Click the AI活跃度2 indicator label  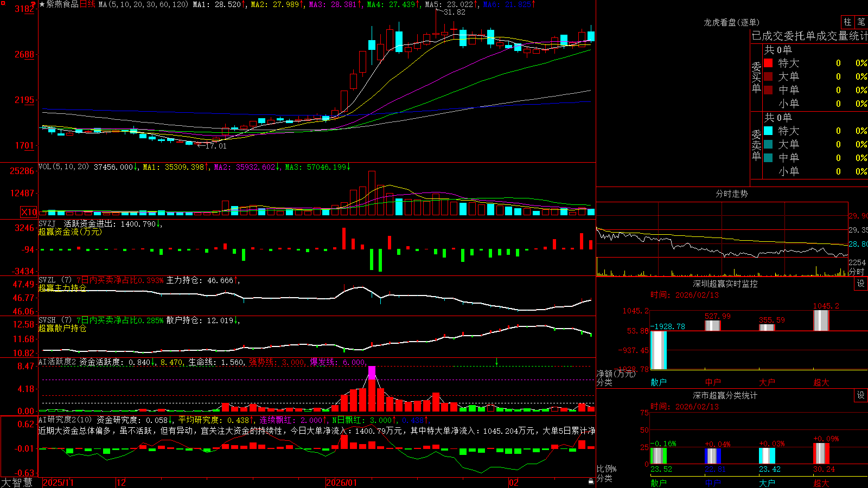pyautogui.click(x=58, y=362)
